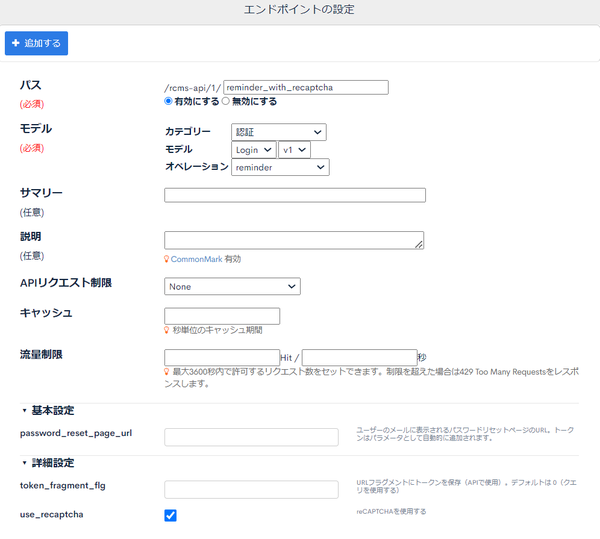Open the CommonMark link

[x=196, y=259]
